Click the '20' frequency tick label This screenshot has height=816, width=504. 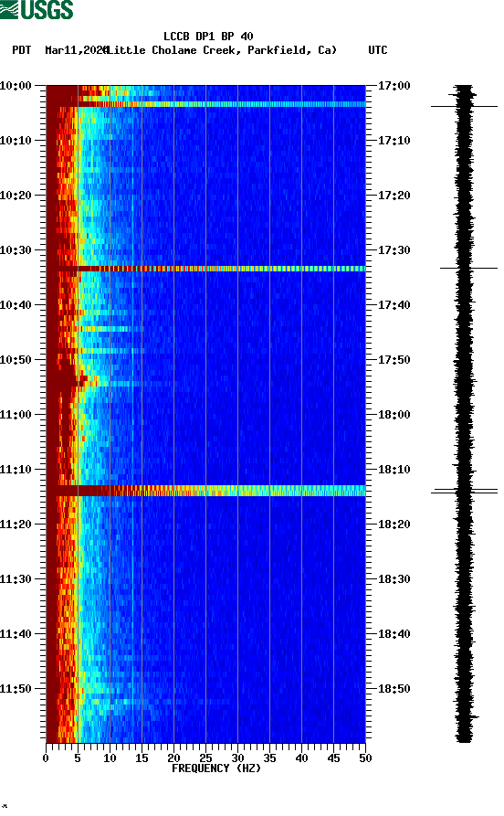(x=173, y=758)
